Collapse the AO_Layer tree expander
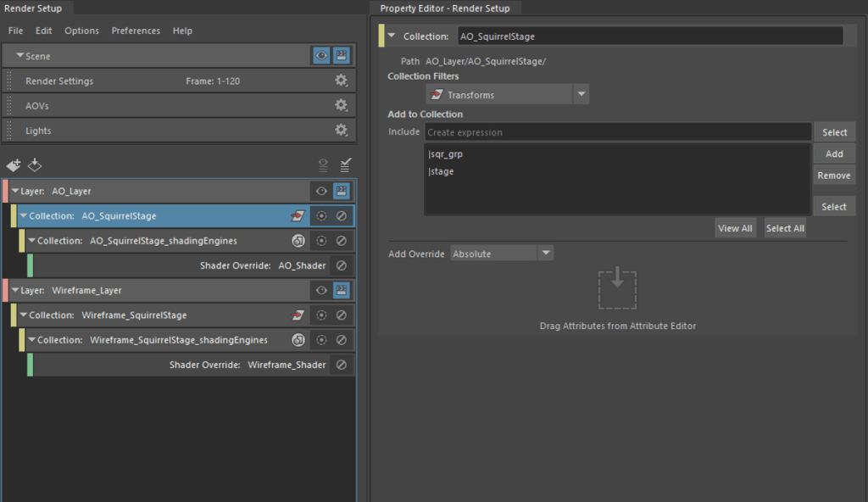 (x=15, y=192)
